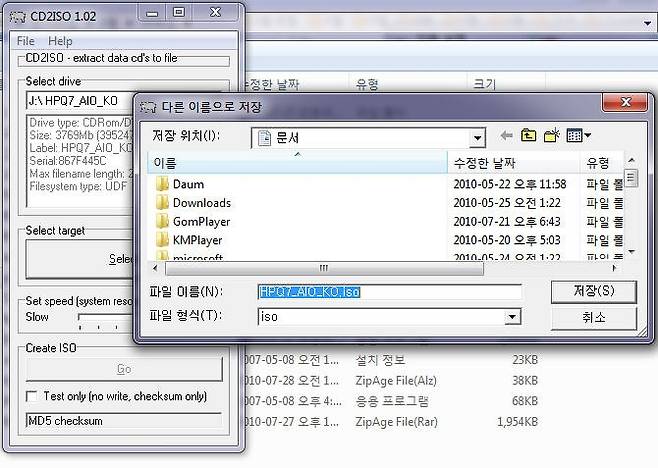Select the KMPlayer folder

click(x=197, y=240)
